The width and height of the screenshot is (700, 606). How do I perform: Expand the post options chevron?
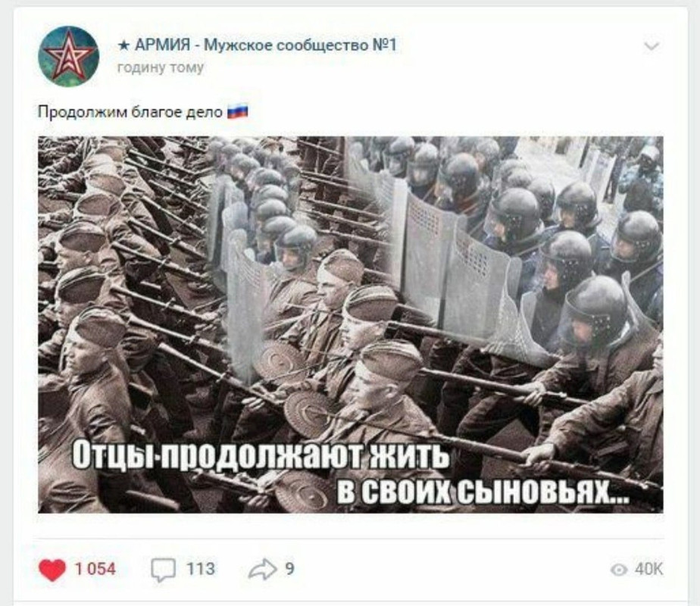(652, 46)
